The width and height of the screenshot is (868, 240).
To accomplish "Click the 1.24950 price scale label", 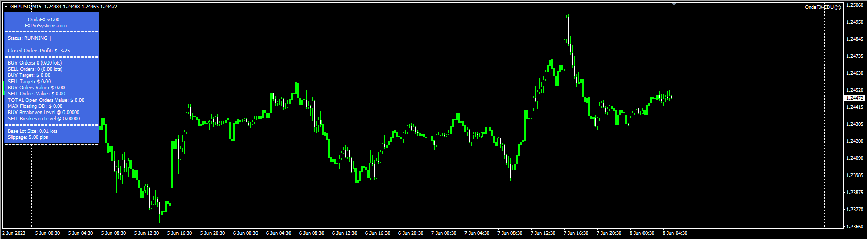I will (855, 22).
